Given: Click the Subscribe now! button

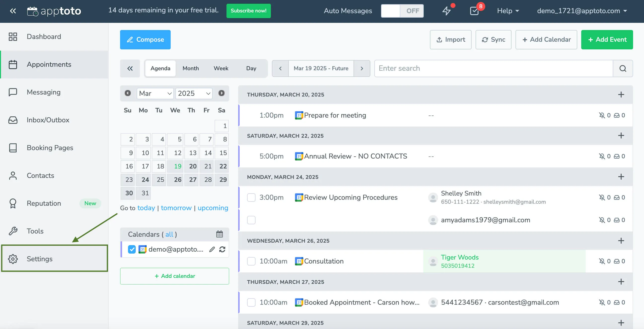Looking at the screenshot, I should (x=249, y=11).
